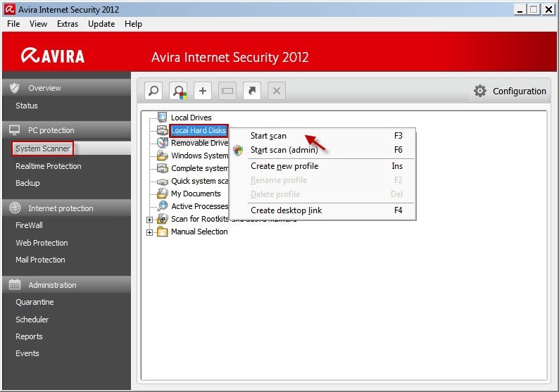Click the start scan magnifier toolbar icon
559x392 pixels.
coord(154,91)
